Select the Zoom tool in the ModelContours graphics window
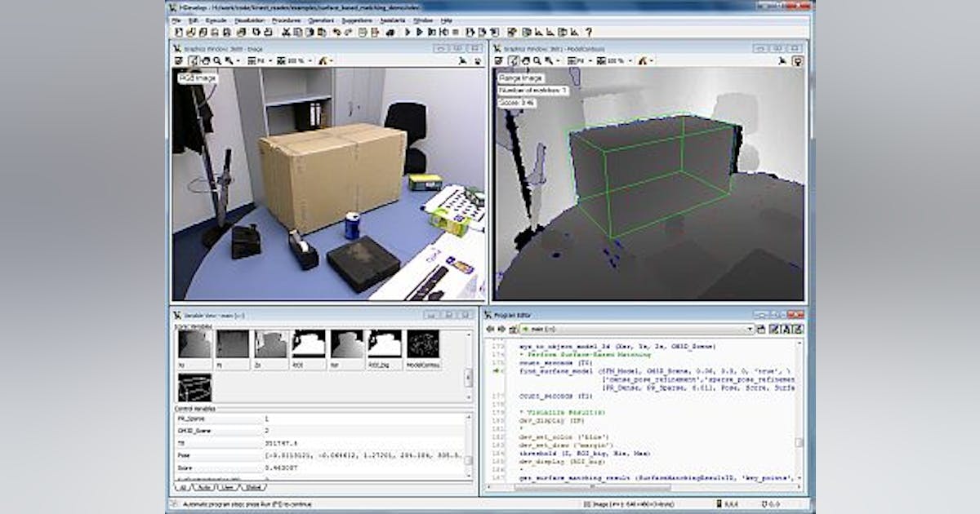Viewport: 980px width, 514px height. click(x=538, y=58)
